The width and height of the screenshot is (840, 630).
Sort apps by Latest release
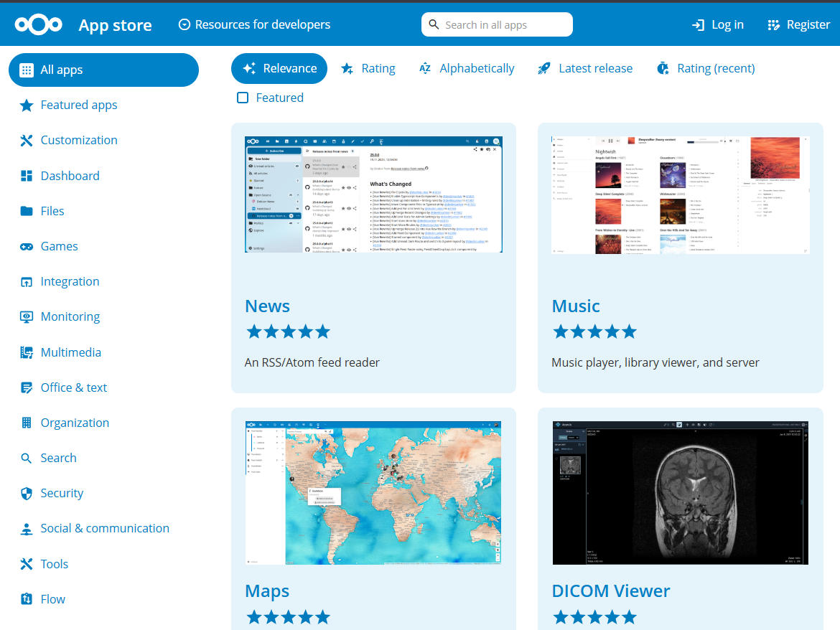coord(585,68)
